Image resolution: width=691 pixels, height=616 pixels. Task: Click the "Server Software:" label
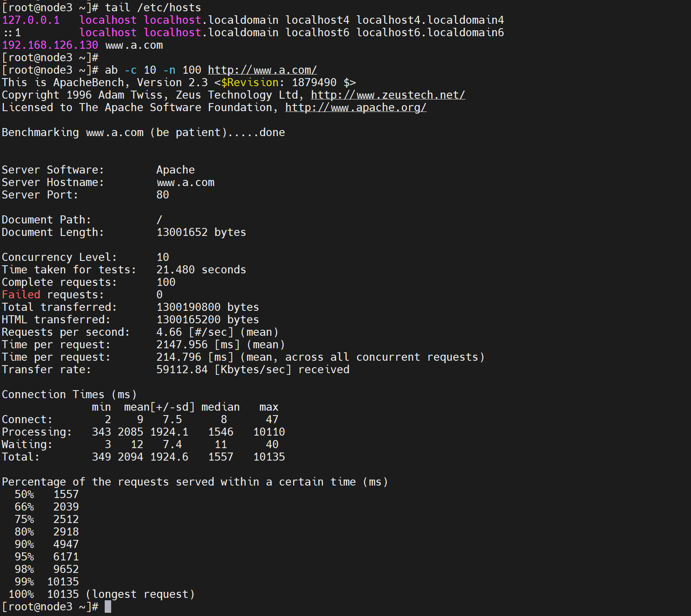pyautogui.click(x=53, y=170)
